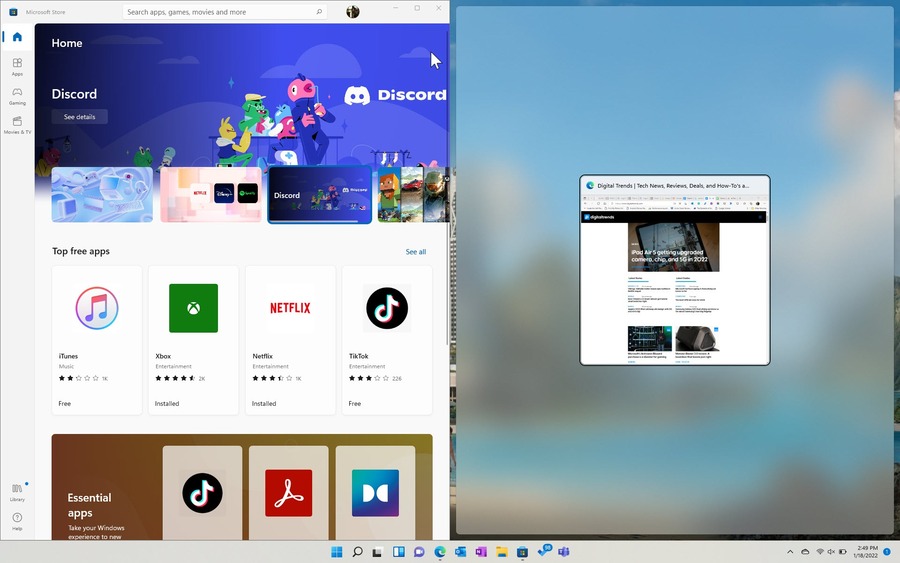Open the TikTok tile in Essential apps
Screen dimensions: 900x563
[x=202, y=492]
